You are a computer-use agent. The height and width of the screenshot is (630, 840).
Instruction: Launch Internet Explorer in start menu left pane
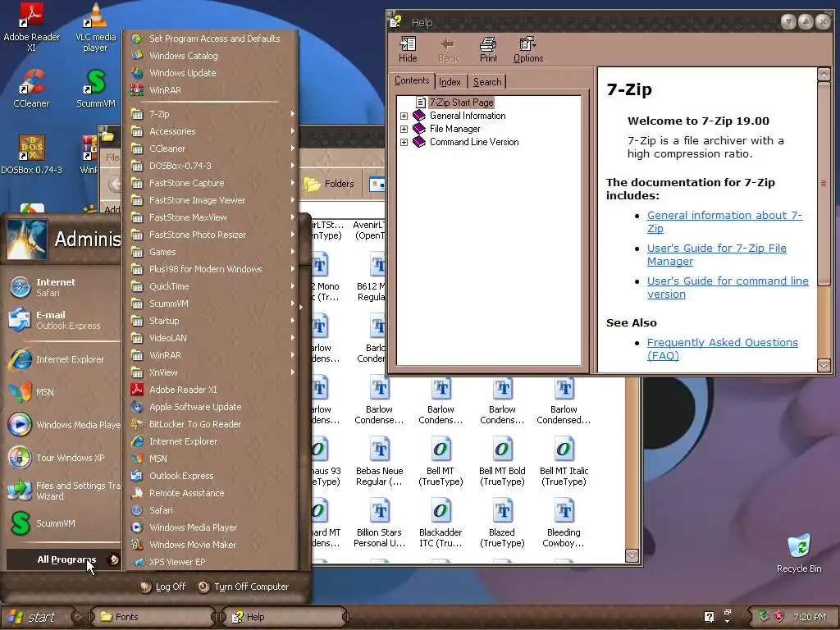point(62,359)
